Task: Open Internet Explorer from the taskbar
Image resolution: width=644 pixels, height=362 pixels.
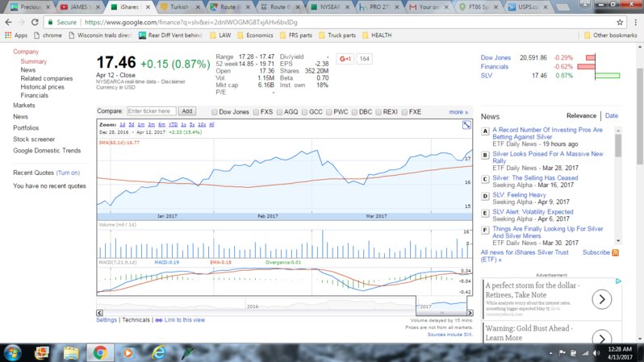Action: [158, 352]
